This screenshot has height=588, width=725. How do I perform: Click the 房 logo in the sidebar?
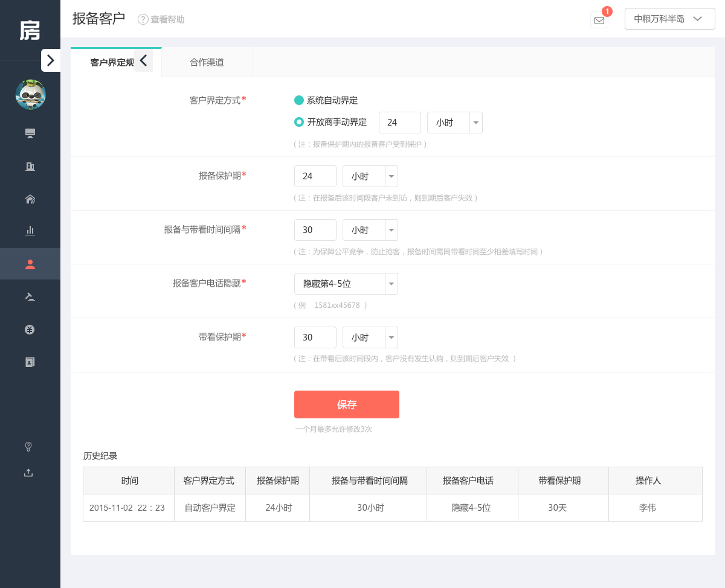(30, 30)
